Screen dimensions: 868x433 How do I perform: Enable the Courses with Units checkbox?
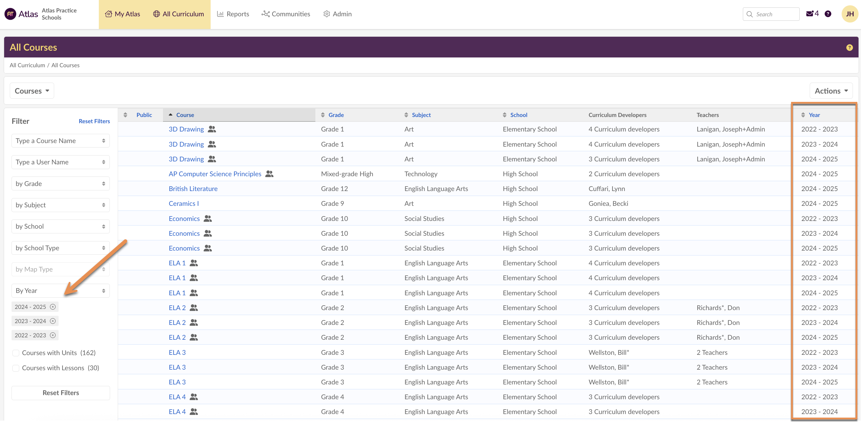pyautogui.click(x=16, y=353)
